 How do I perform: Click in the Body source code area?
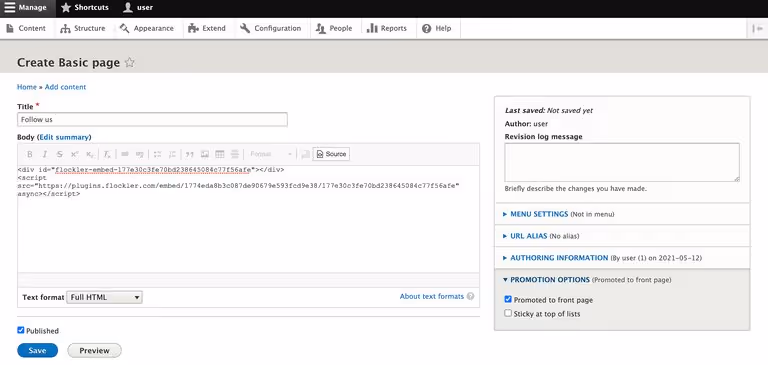[x=248, y=219]
